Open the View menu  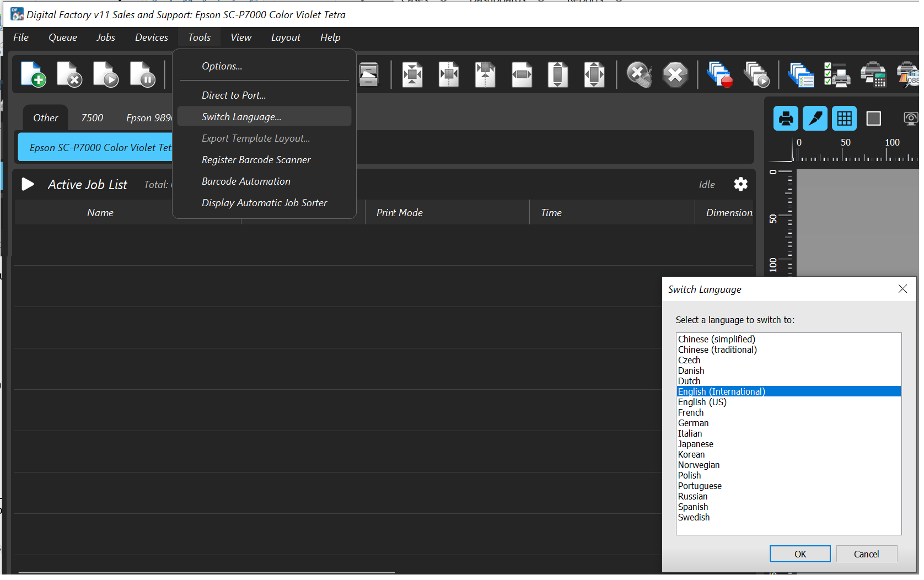tap(241, 37)
